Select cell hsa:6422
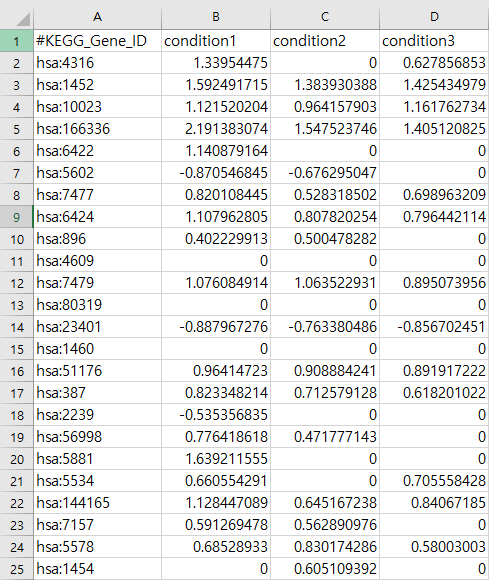Image resolution: width=489 pixels, height=580 pixels. tap(97, 151)
